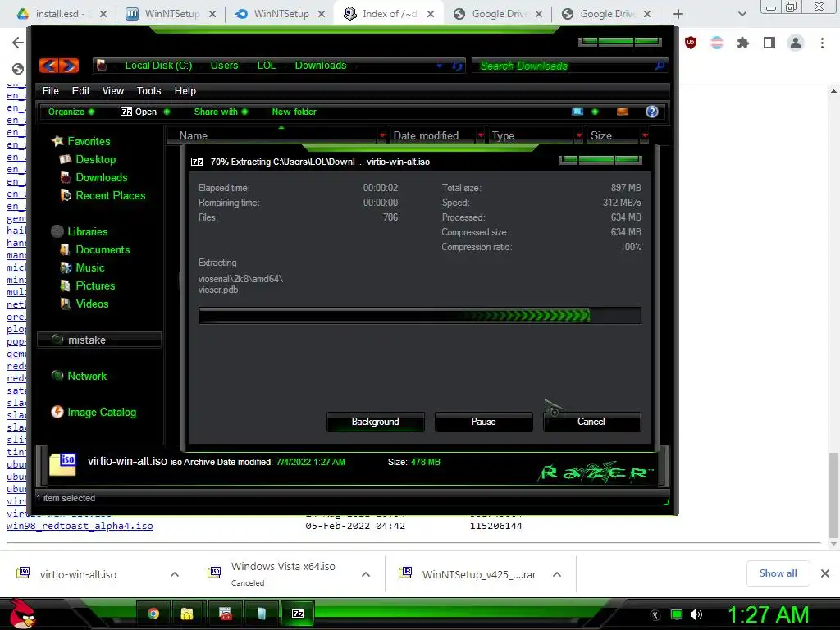Click the uBlock Origin extension icon

point(691,43)
